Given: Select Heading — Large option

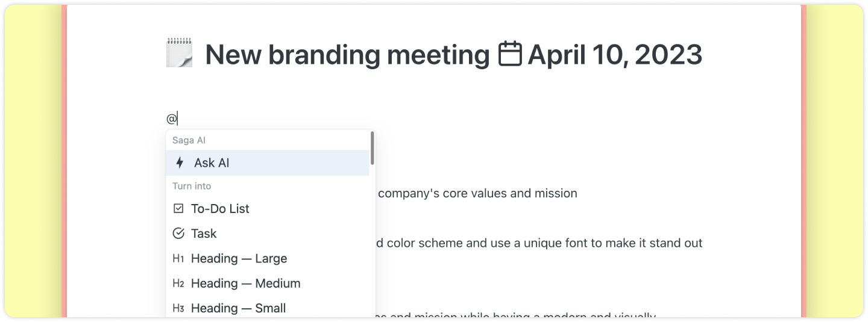Looking at the screenshot, I should pyautogui.click(x=239, y=258).
